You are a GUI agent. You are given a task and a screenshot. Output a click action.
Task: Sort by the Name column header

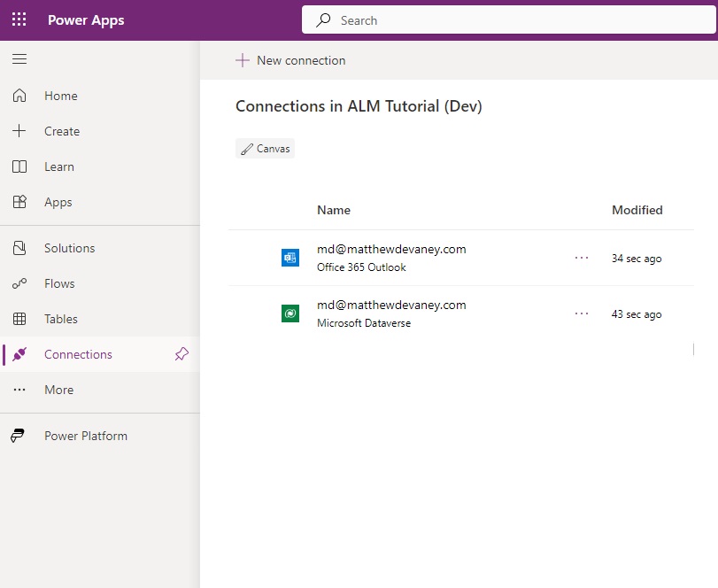[334, 210]
